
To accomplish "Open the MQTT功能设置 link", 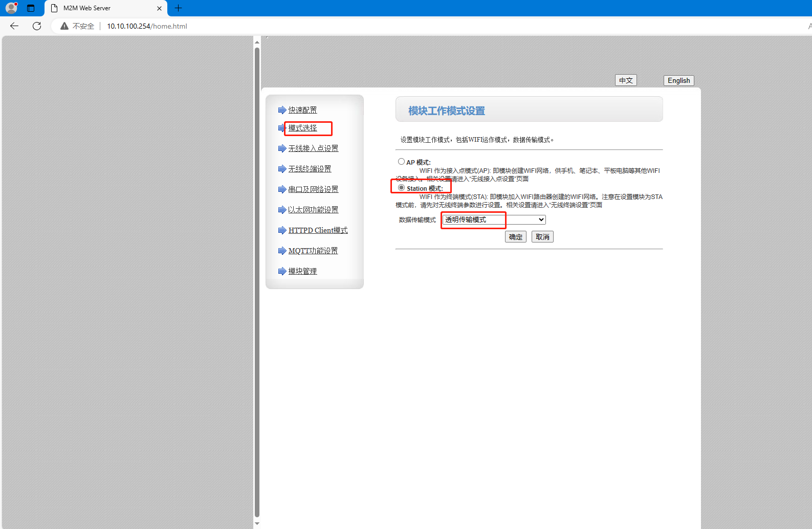I will click(x=313, y=251).
